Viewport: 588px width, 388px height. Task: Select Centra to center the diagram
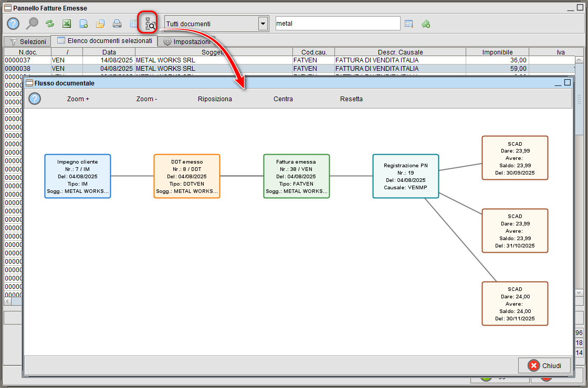pos(283,99)
